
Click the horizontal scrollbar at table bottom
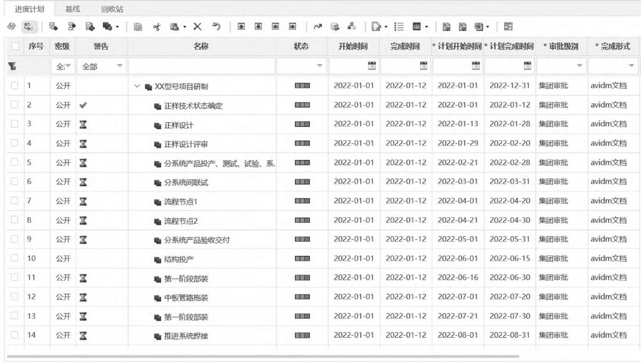tap(262, 356)
